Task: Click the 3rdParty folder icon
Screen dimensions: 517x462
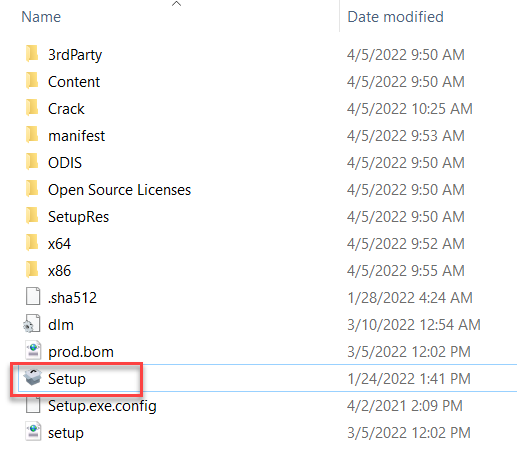Action: (32, 54)
